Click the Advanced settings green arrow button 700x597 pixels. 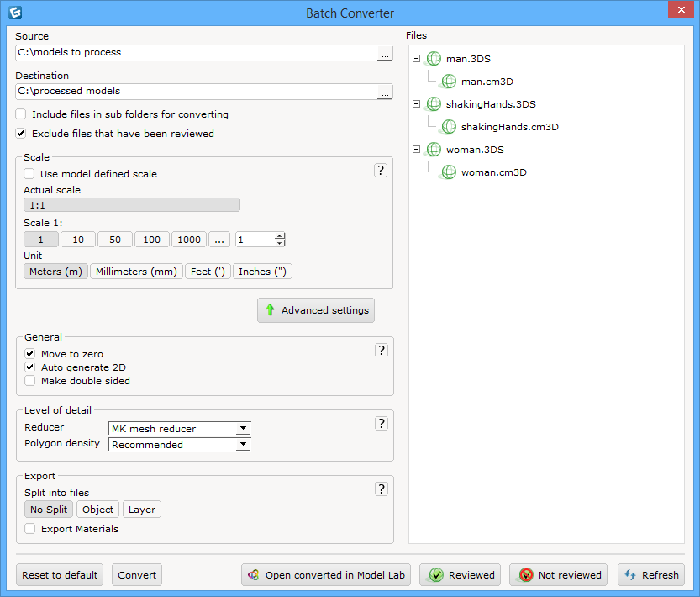(x=316, y=309)
